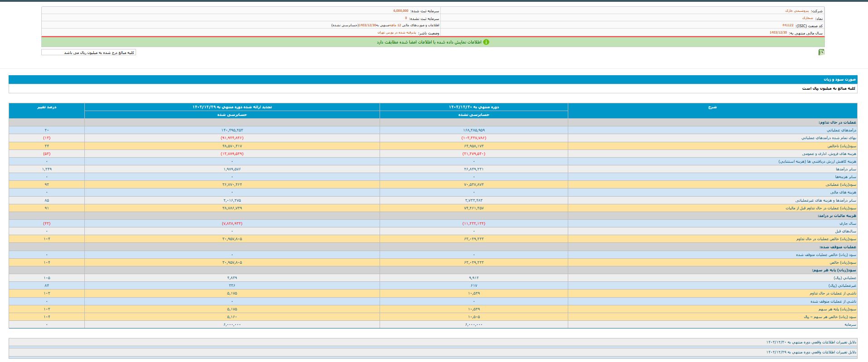Click the company name پتروشیمی خارک
The width and height of the screenshot is (868, 362).
click(797, 10)
